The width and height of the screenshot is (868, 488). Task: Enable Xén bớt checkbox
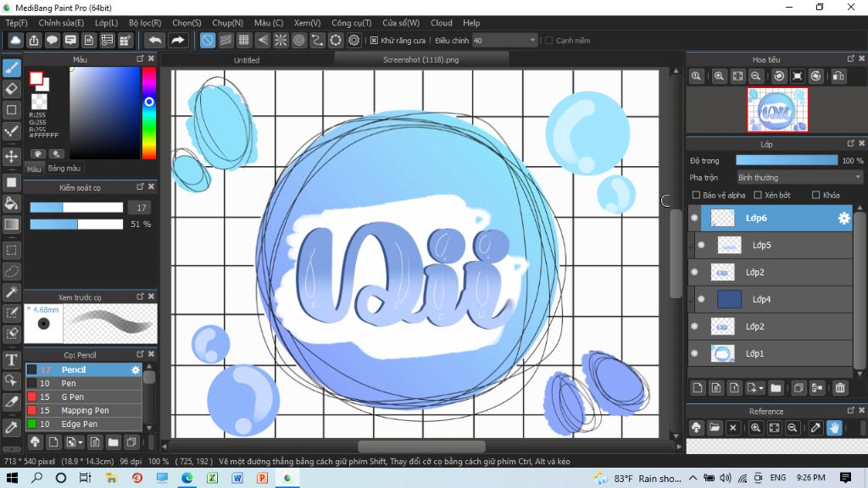758,195
